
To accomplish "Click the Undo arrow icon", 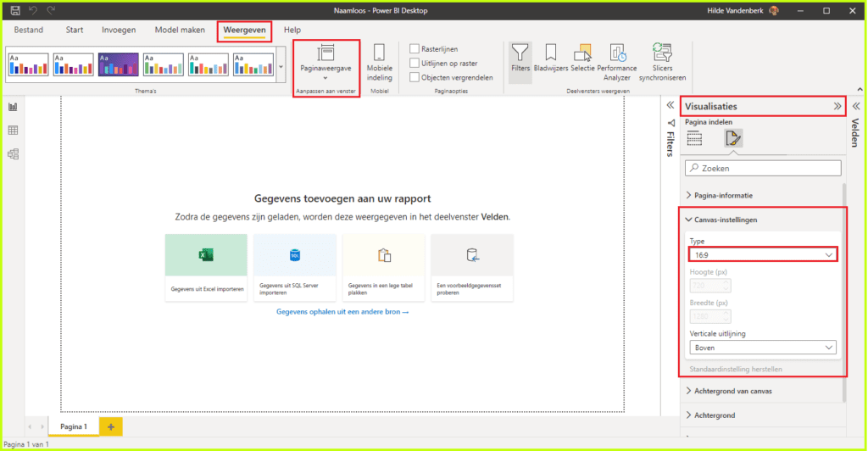I will [33, 10].
